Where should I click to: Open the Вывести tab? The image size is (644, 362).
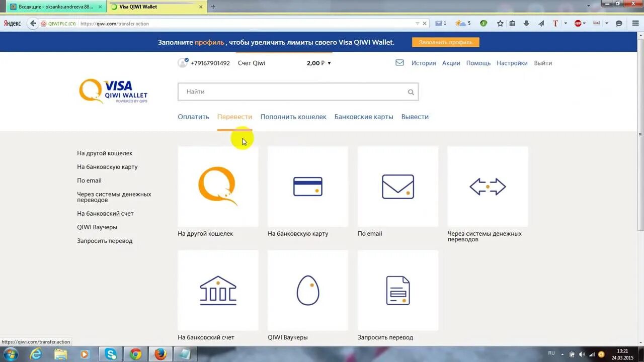415,117
